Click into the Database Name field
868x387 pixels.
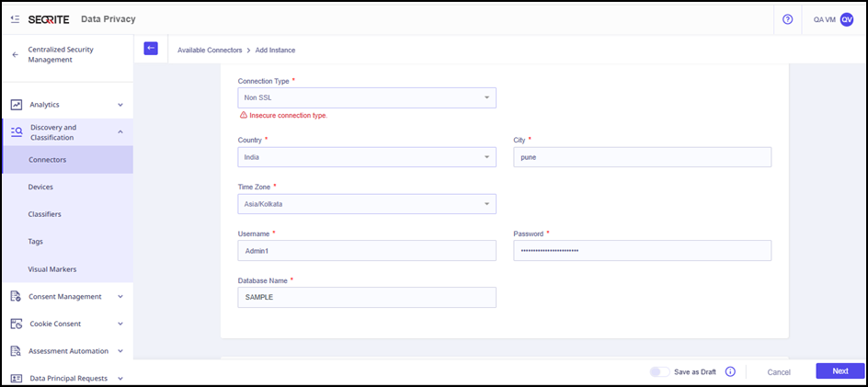pyautogui.click(x=366, y=298)
